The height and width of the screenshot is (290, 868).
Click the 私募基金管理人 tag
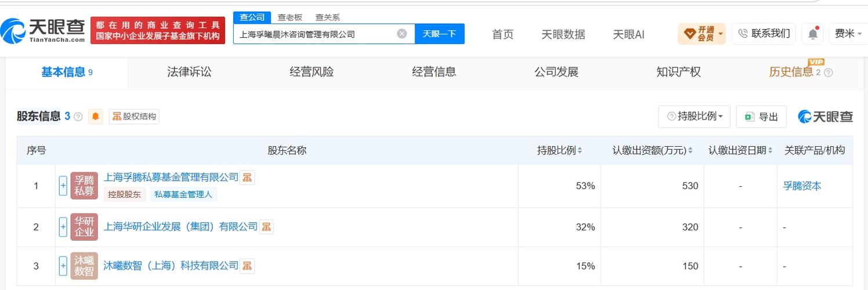point(183,194)
